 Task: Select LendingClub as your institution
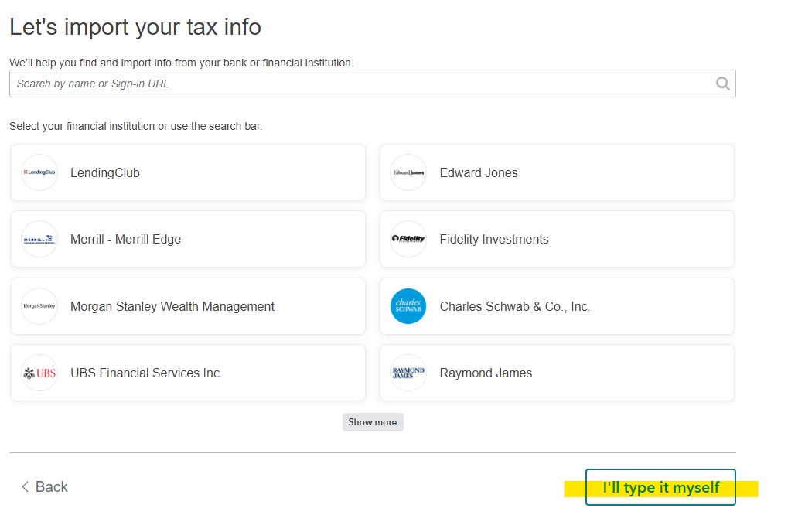click(188, 172)
